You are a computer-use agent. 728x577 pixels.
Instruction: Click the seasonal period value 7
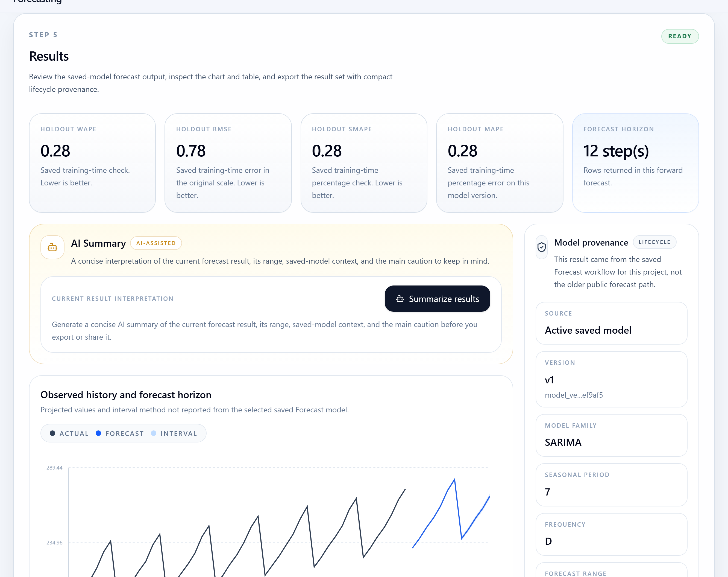coord(547,492)
